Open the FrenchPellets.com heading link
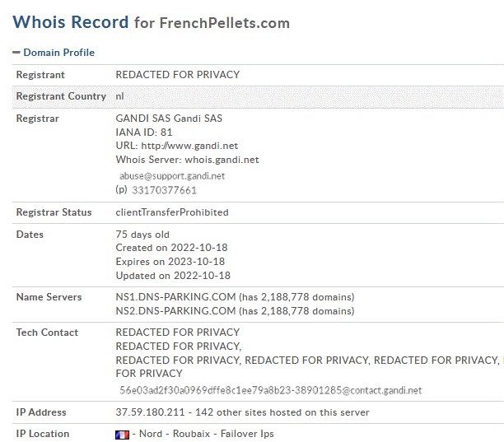 225,23
